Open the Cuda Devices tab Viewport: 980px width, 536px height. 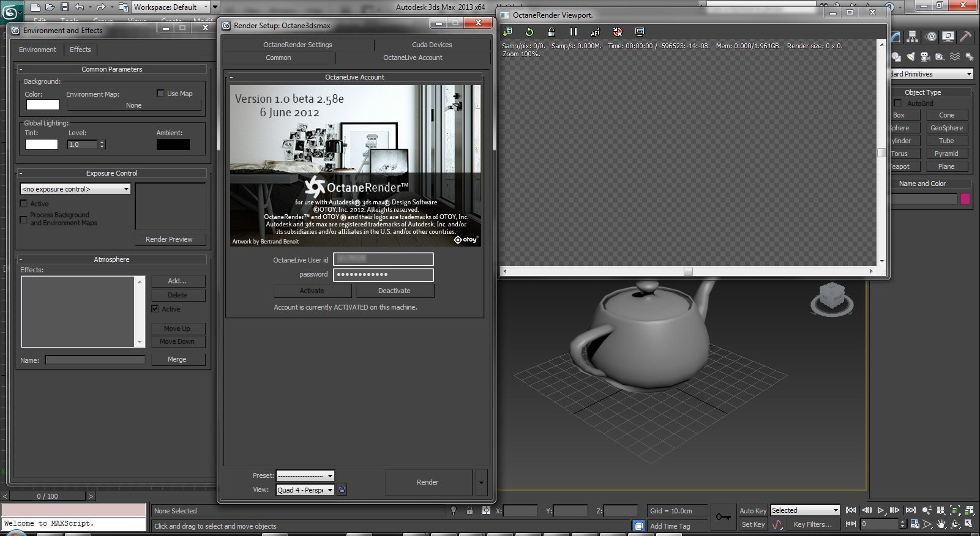point(432,45)
